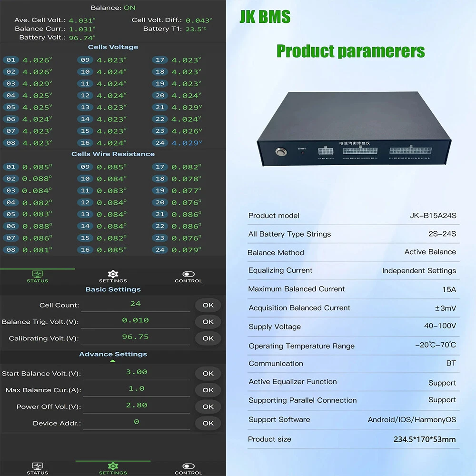Click the Cell Count input field
476x476 pixels.
click(136, 304)
